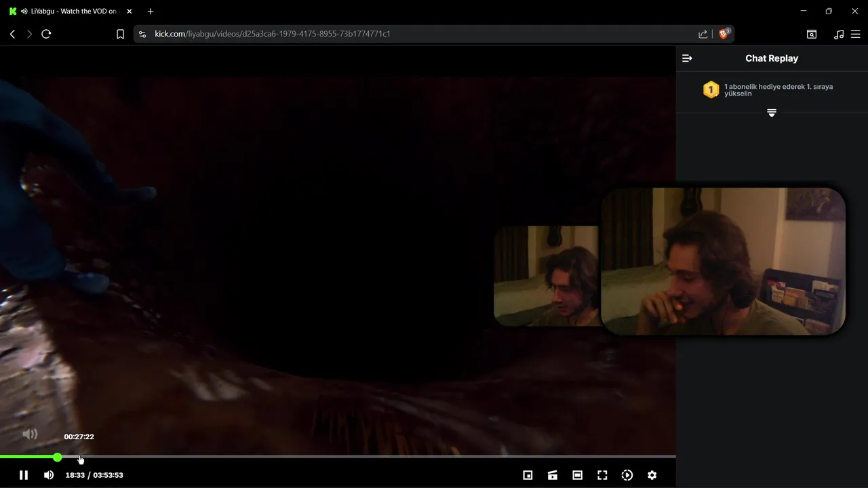Screen dimensions: 868x488
Task: Click the tab audio playing indicator
Action: click(x=24, y=12)
